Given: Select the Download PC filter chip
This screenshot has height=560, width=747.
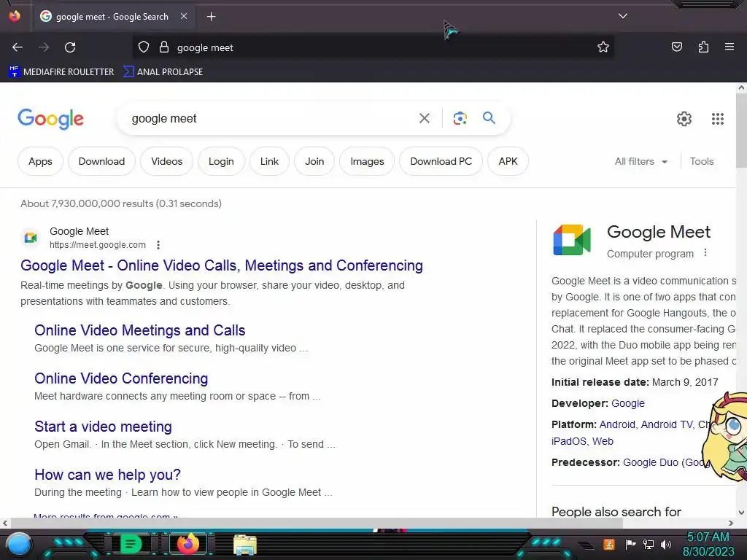Looking at the screenshot, I should point(441,161).
